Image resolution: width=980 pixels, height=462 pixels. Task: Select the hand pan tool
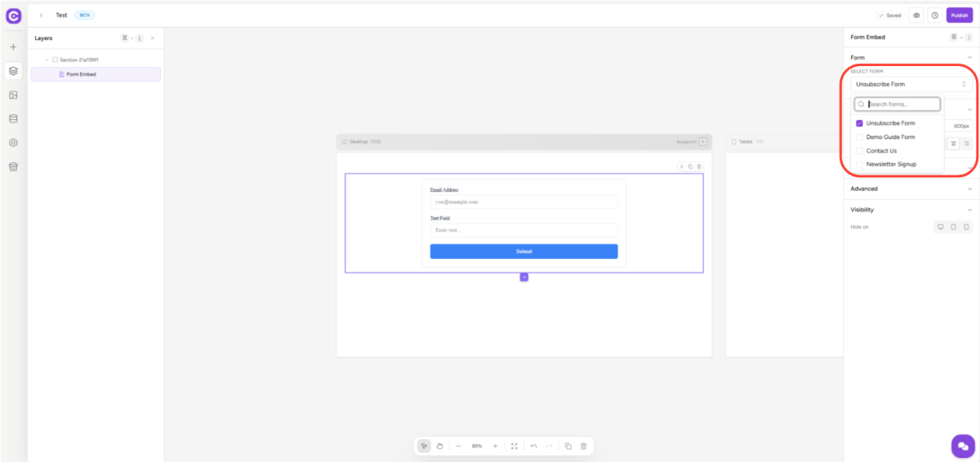click(439, 446)
